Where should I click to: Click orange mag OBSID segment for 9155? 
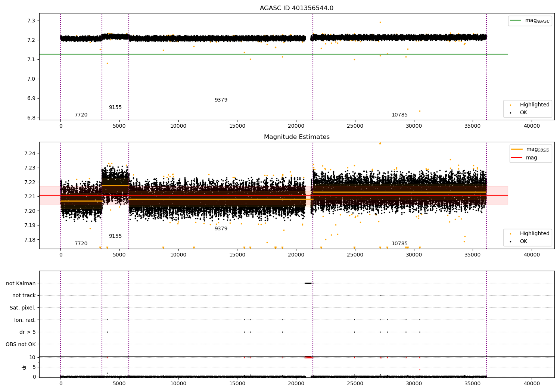pos(115,186)
